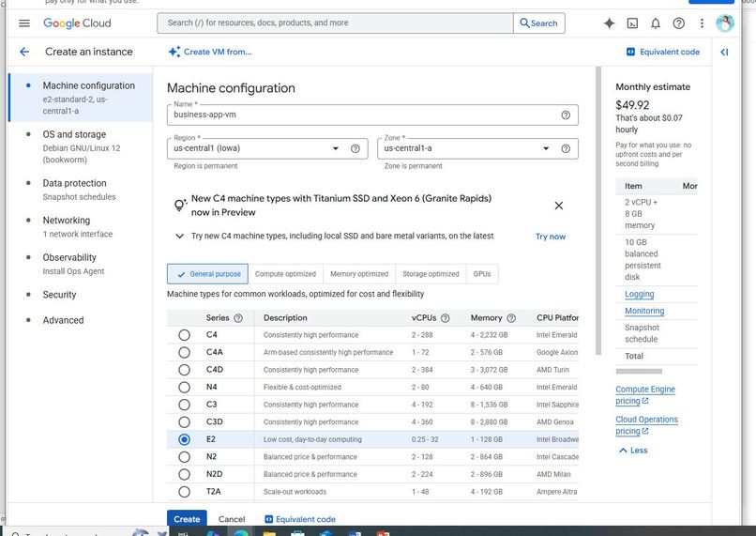Open the Logging link
This screenshot has width=756, height=536.
click(640, 294)
